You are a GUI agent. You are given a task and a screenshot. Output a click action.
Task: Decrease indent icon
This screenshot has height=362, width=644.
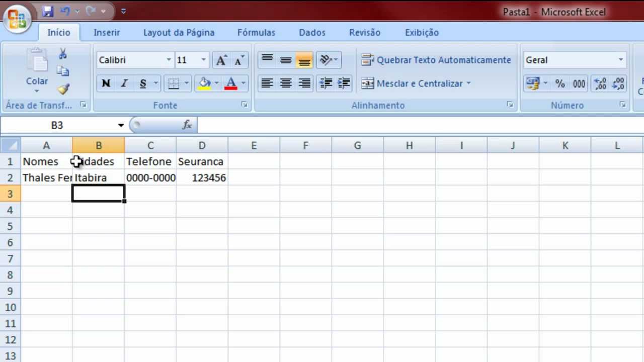pyautogui.click(x=326, y=83)
